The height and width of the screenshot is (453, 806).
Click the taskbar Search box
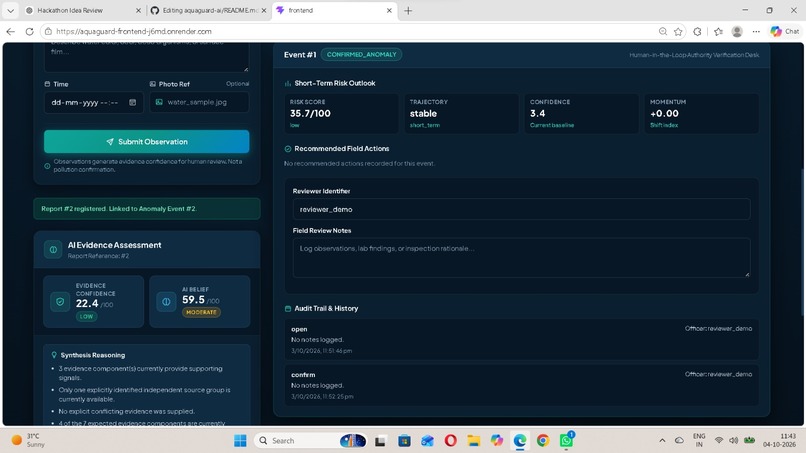[x=310, y=441]
